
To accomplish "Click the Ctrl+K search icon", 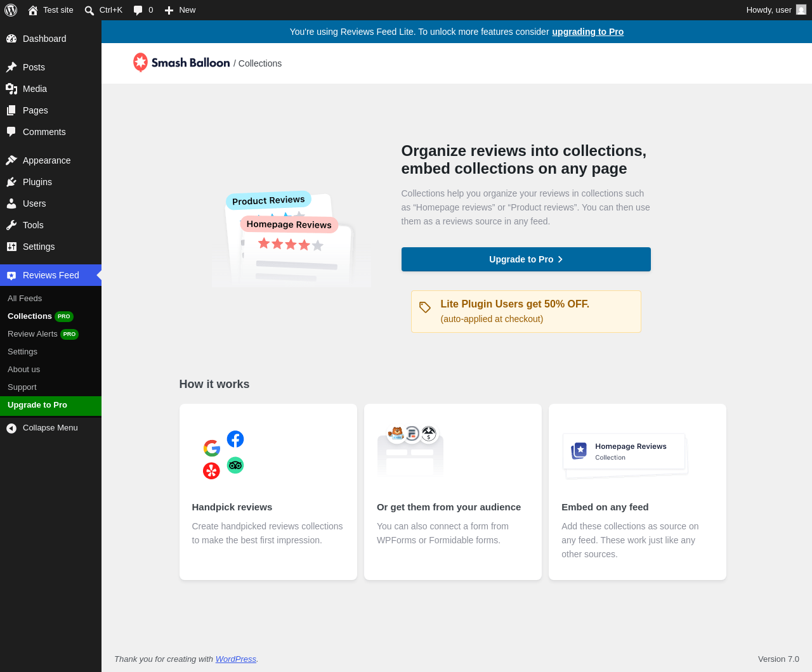I will tap(89, 10).
